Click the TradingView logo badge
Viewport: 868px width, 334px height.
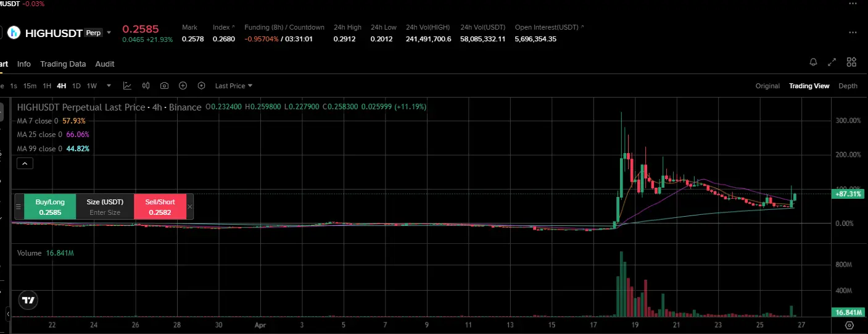[28, 300]
